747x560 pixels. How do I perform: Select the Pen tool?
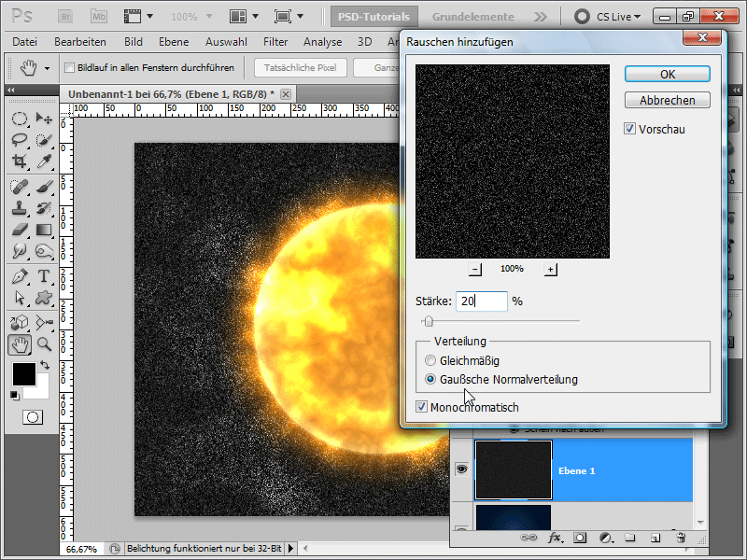pyautogui.click(x=20, y=276)
